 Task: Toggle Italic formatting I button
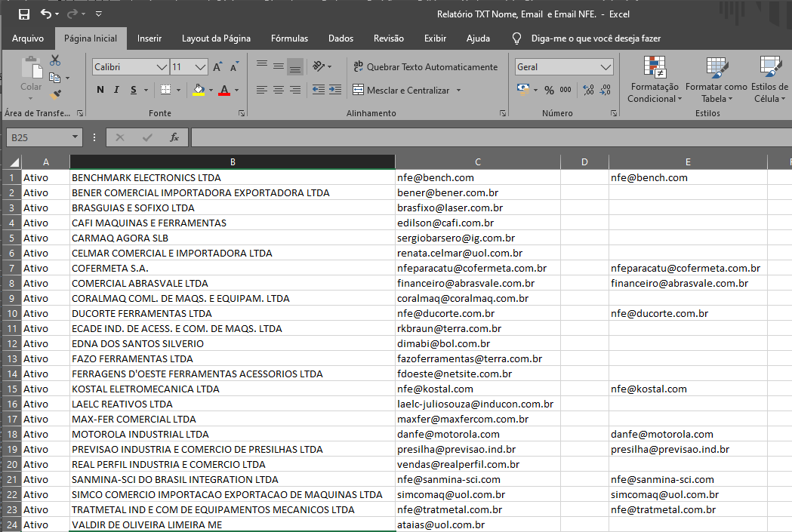pos(117,90)
